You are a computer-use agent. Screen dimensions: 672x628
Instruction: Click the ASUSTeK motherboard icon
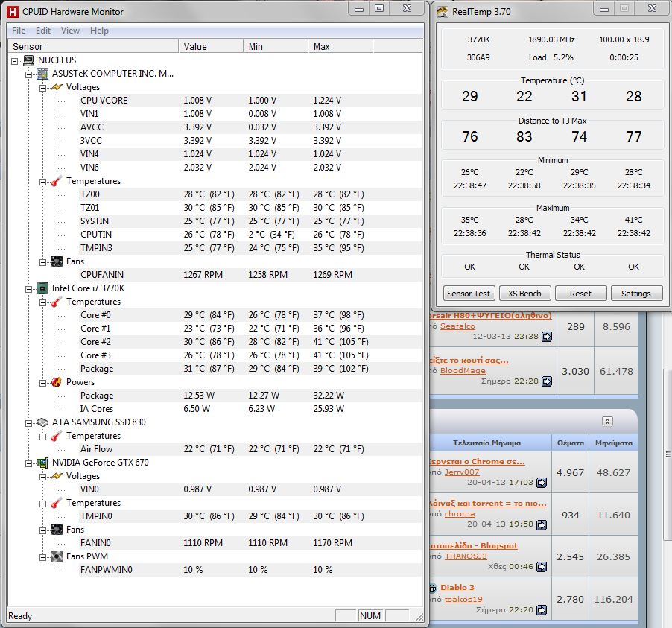[x=42, y=74]
